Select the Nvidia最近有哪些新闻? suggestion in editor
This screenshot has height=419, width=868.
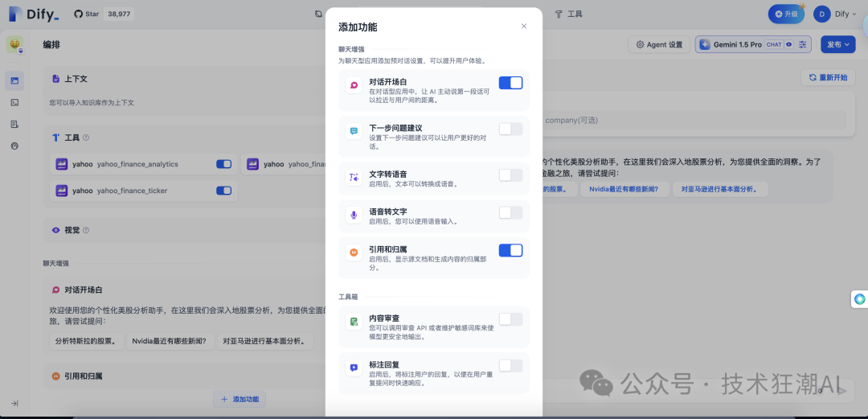[x=170, y=342]
